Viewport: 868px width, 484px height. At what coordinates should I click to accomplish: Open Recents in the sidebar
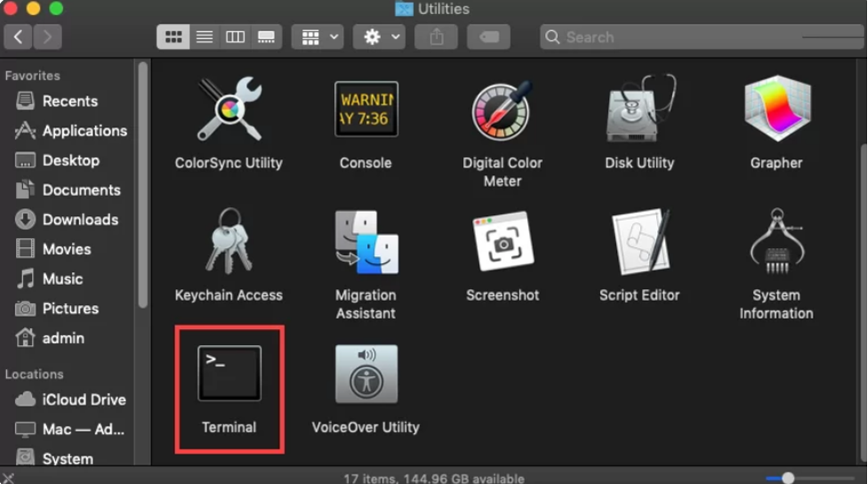[x=67, y=101]
